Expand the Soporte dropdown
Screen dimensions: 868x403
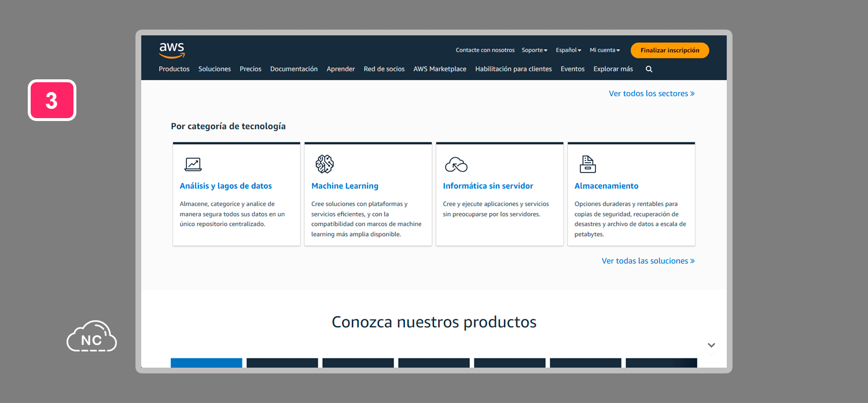point(534,50)
